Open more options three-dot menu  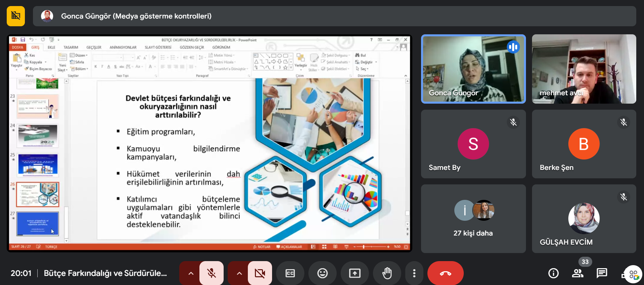point(414,273)
